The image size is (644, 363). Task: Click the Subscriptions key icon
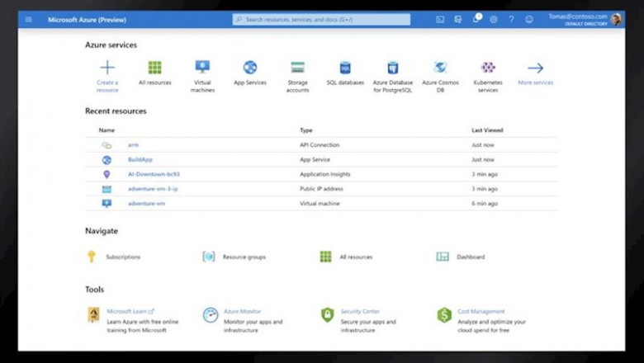92,257
